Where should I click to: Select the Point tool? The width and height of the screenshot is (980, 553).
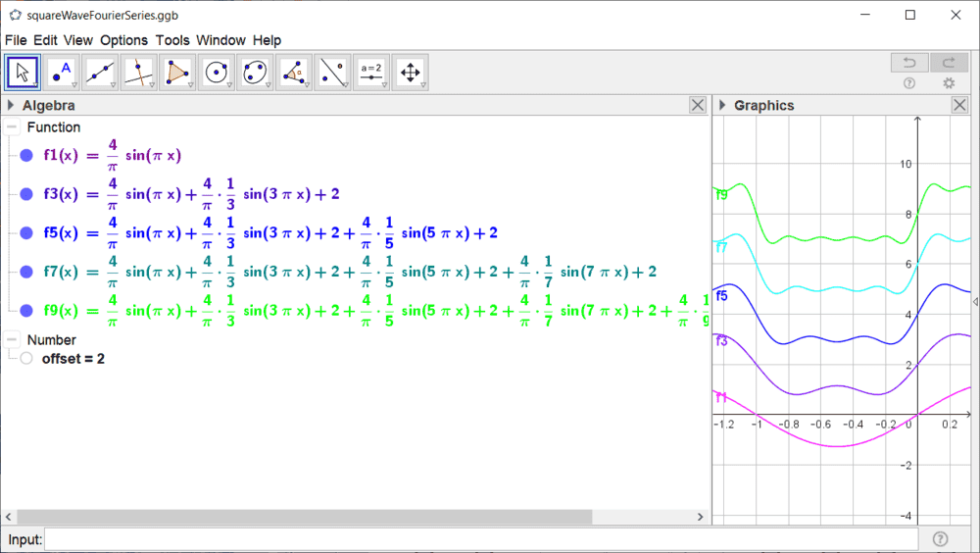click(x=62, y=73)
